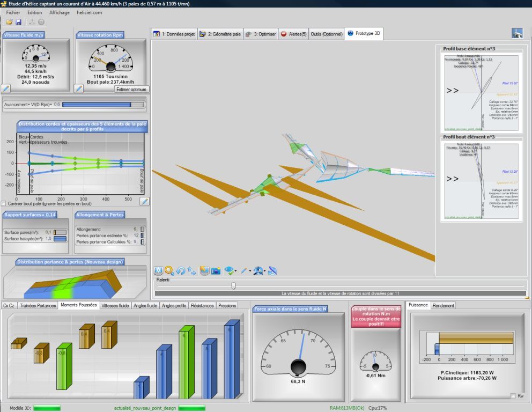Toggle the Kw checkbox

coord(513,396)
